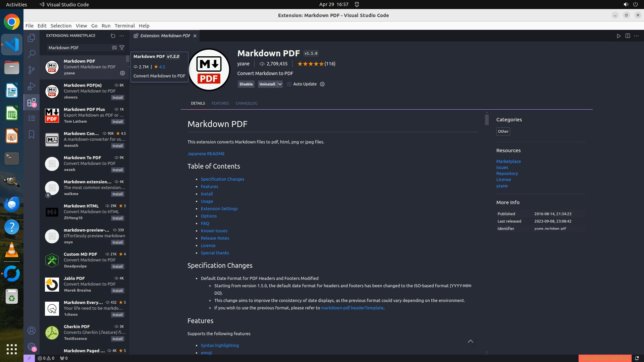Image resolution: width=644 pixels, height=362 pixels.
Task: Open the Search view in activity bar
Action: pyautogui.click(x=32, y=54)
